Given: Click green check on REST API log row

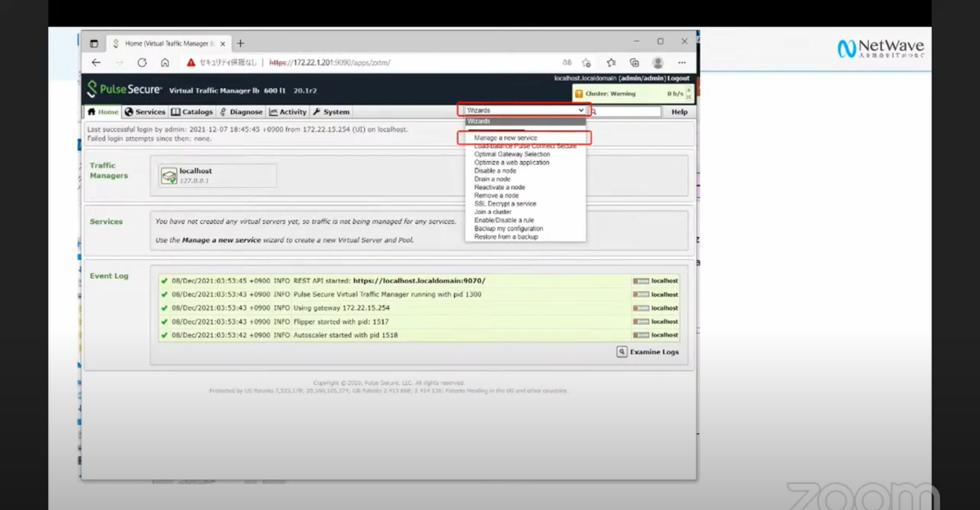Looking at the screenshot, I should coord(165,280).
